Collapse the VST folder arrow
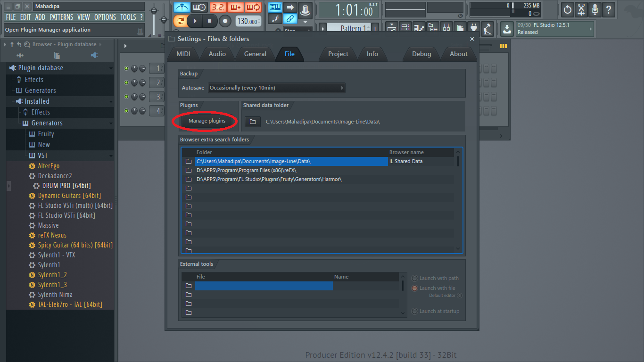The image size is (644, 362). (x=111, y=156)
